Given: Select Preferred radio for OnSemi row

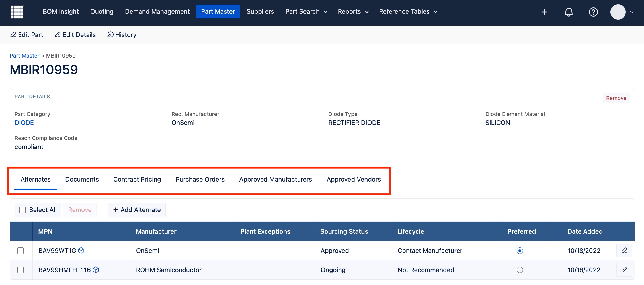Looking at the screenshot, I should pyautogui.click(x=520, y=251).
